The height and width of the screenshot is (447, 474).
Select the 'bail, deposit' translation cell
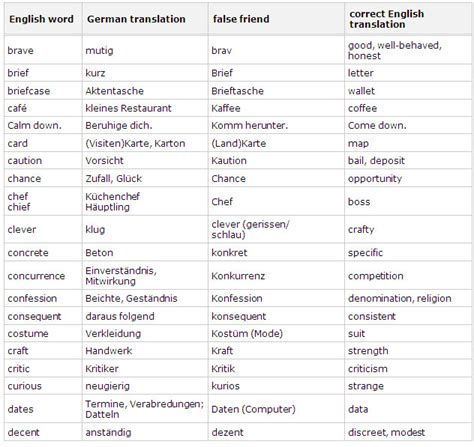[376, 161]
